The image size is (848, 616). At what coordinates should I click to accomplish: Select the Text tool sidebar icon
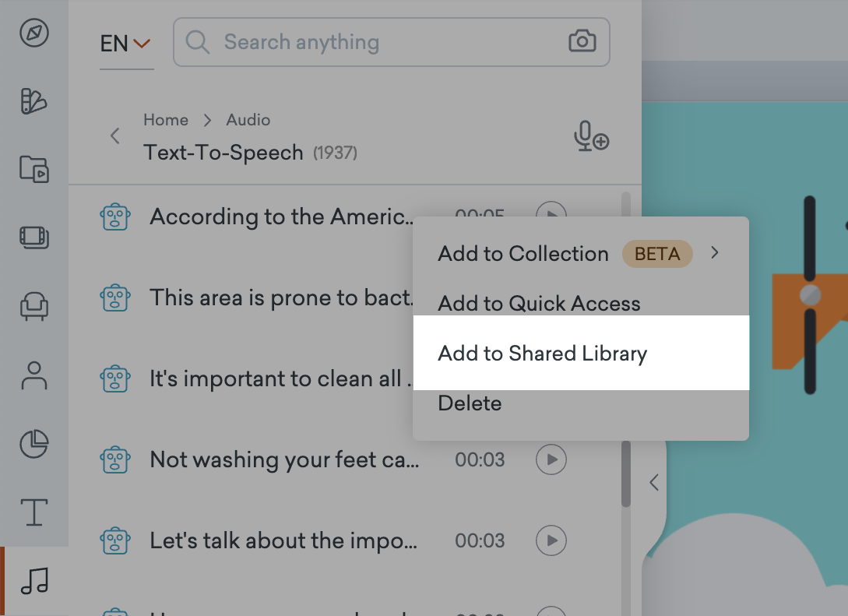34,512
